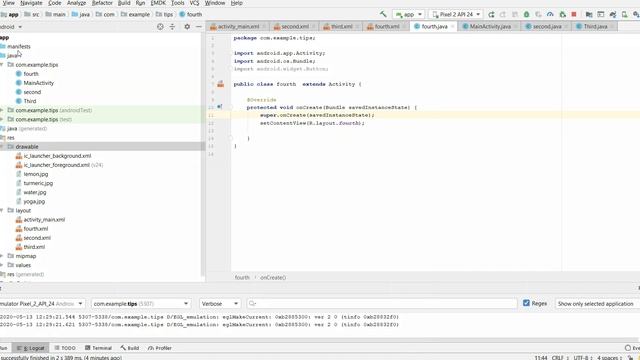Switch to the second.java editor tab
Image resolution: width=640 pixels, height=360 pixels.
(x=547, y=27)
